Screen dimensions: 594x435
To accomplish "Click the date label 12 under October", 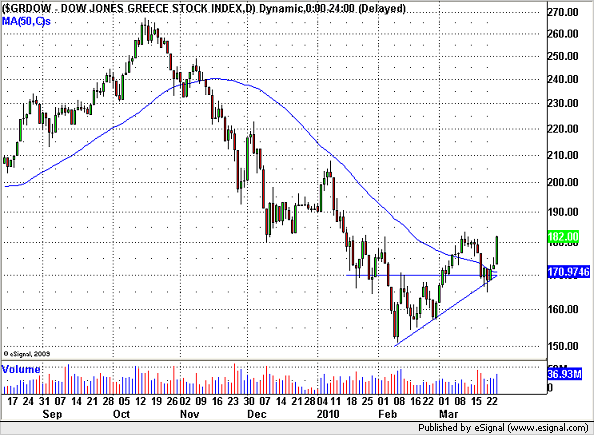I will 141,401.
